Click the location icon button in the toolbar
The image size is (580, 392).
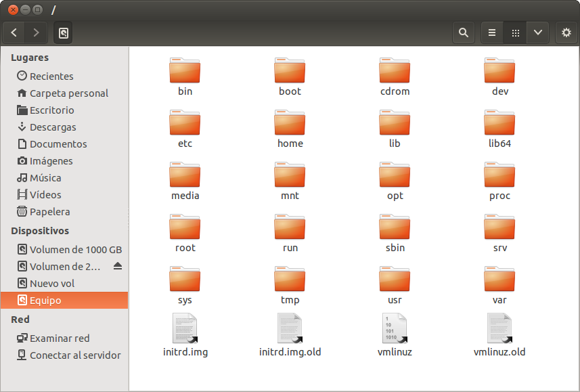pos(63,32)
